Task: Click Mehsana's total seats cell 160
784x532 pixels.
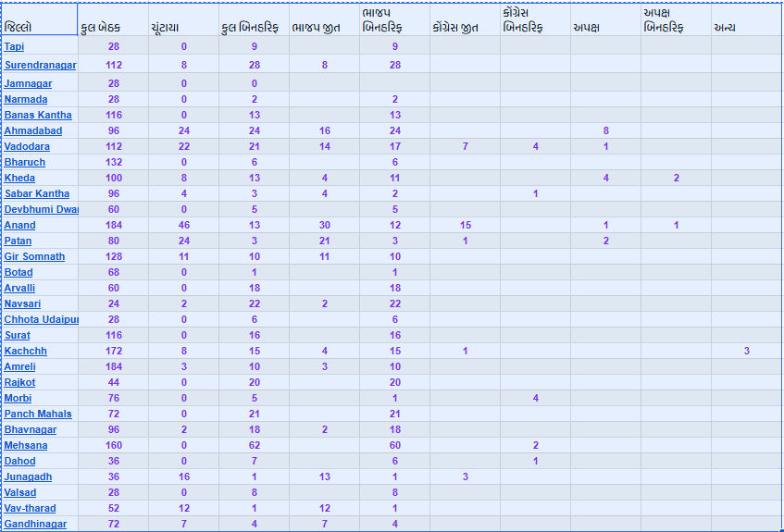Action: (x=114, y=446)
